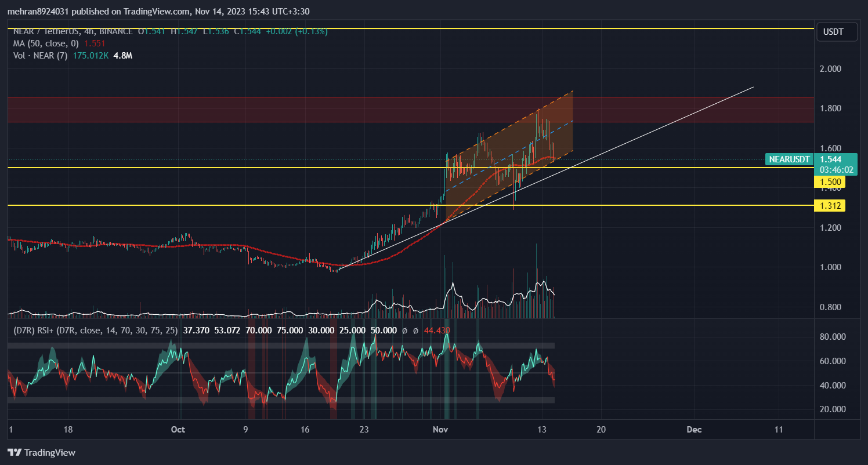Image resolution: width=868 pixels, height=465 pixels.
Task: Click the bar countdown timer 03:46:02
Action: tap(836, 170)
